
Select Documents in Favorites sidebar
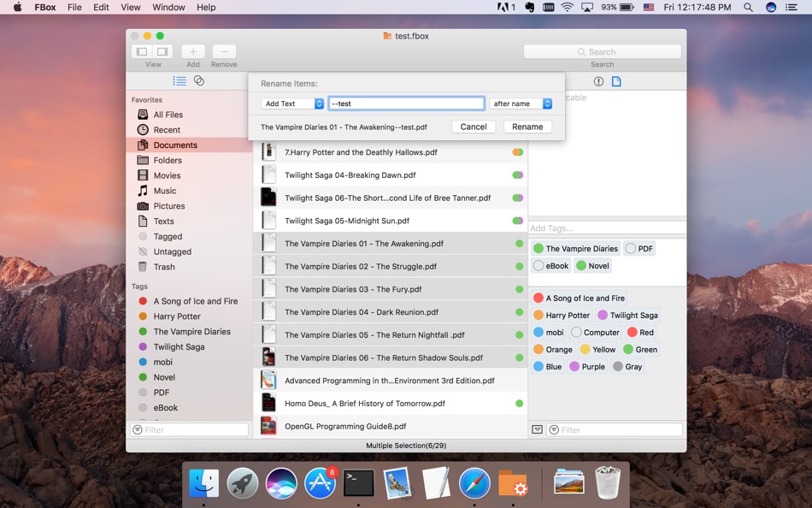click(x=189, y=145)
